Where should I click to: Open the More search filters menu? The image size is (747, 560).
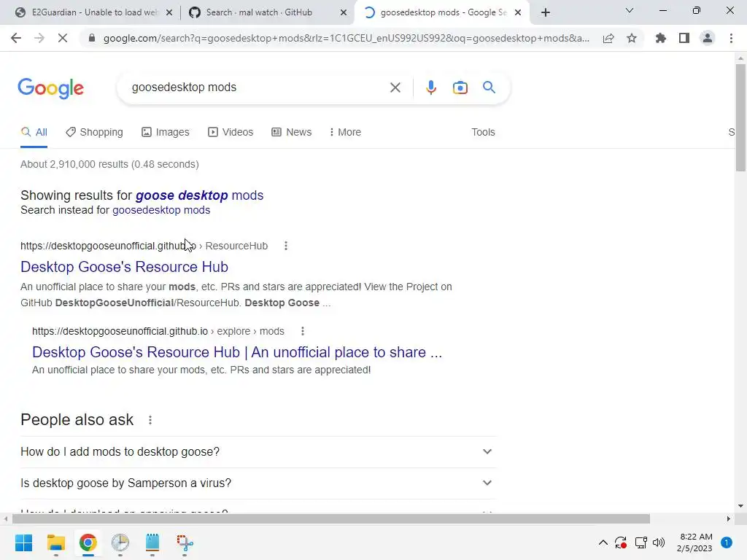tap(345, 132)
